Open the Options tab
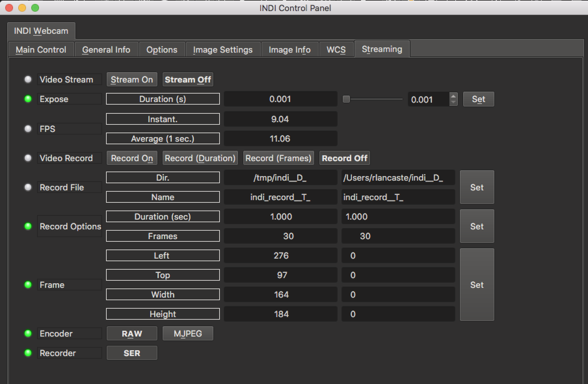 [x=162, y=49]
